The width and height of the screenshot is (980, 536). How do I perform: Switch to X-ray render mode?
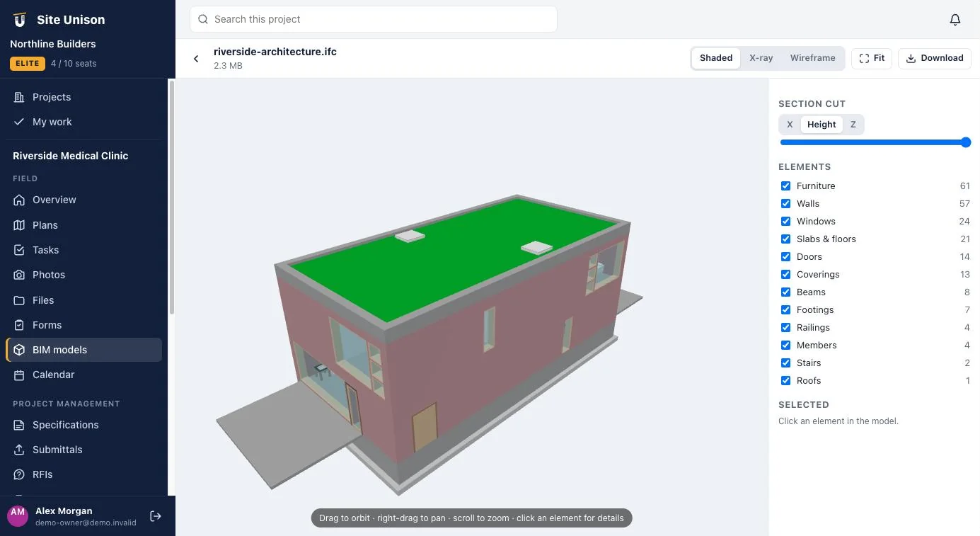click(761, 58)
